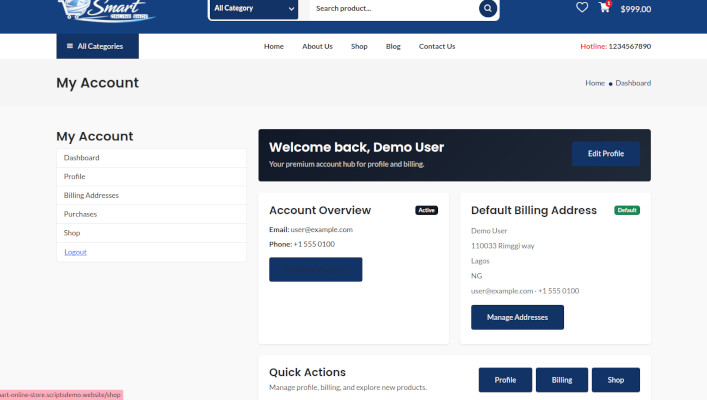Open About Us page
Screen dimensions: 707x400
click(x=317, y=46)
